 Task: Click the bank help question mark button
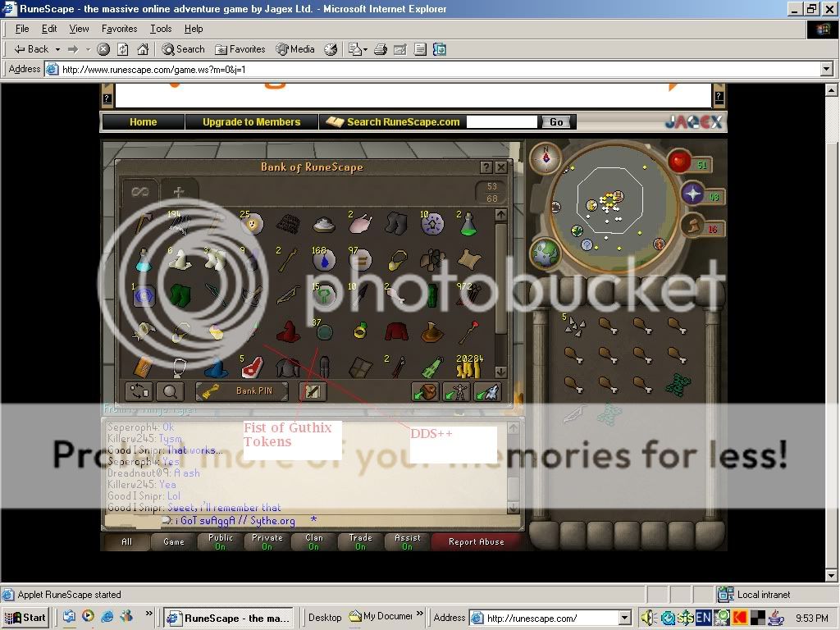[x=486, y=167]
